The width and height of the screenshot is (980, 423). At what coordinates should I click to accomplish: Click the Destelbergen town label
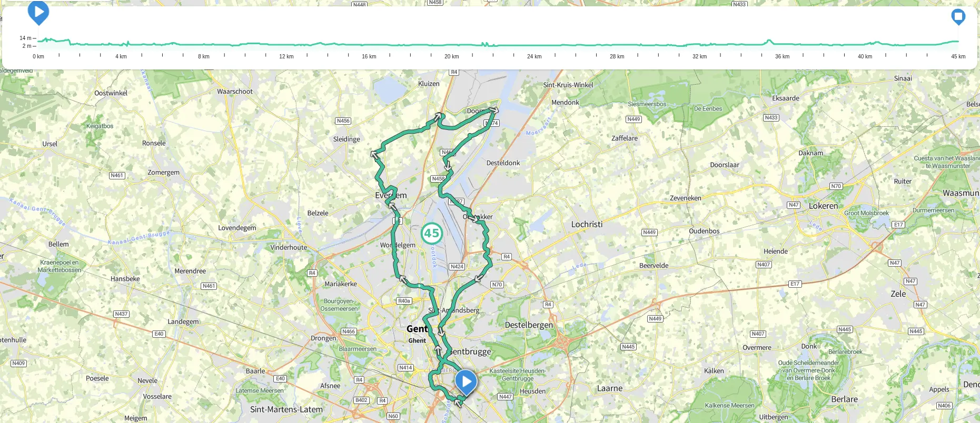point(529,325)
